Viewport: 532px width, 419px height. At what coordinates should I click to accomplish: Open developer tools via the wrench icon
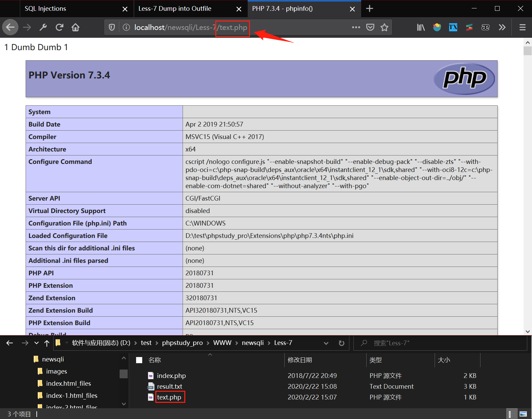43,27
